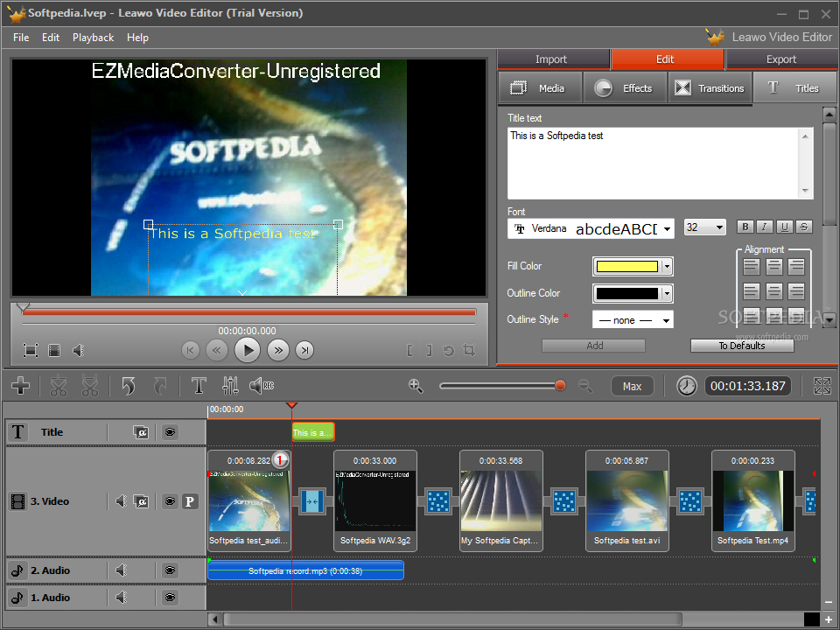Zoom in on the timeline
This screenshot has height=630, width=840.
point(416,386)
